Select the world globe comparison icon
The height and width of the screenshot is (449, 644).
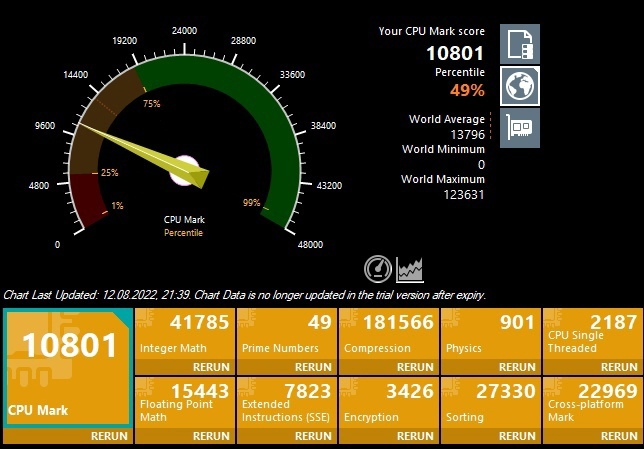[520, 86]
